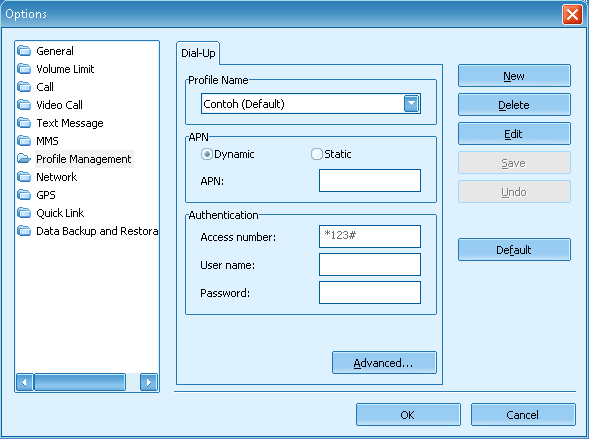Open Advanced dial-up settings

point(384,363)
